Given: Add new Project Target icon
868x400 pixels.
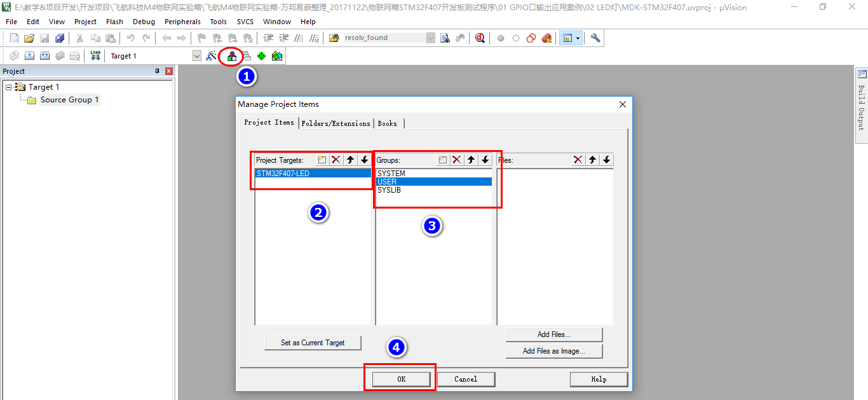Looking at the screenshot, I should [322, 160].
